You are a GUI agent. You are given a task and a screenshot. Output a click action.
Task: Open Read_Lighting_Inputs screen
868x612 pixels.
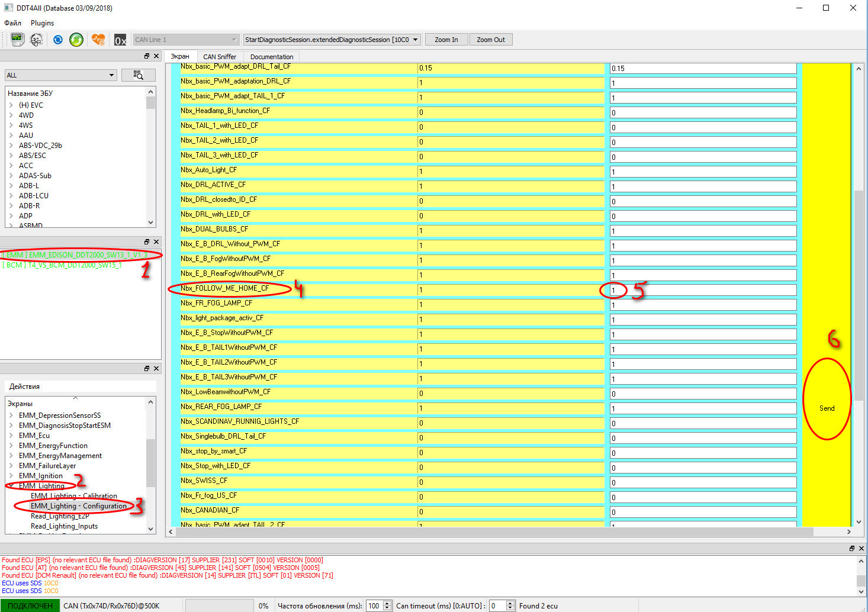(x=64, y=526)
